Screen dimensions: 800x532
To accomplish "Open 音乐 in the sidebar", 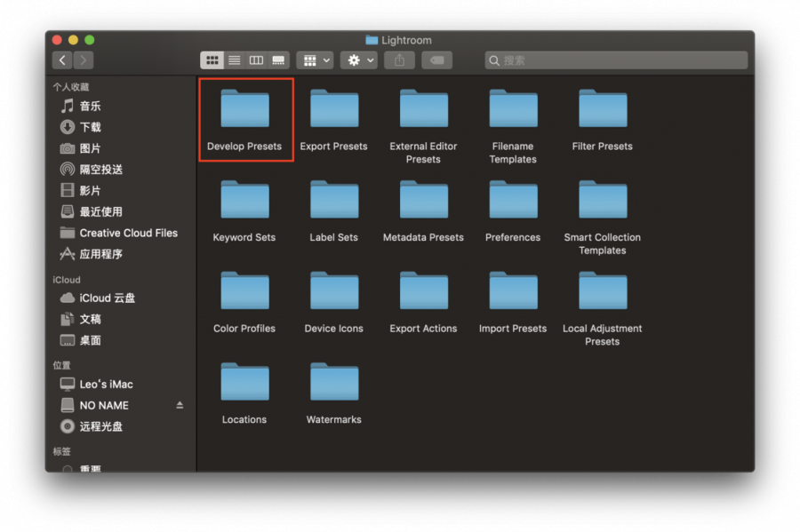I will [x=121, y=106].
